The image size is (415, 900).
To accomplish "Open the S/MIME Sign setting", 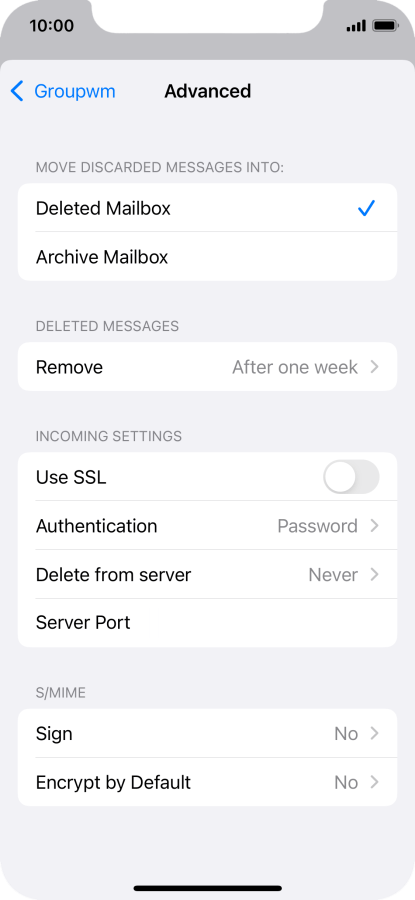I will click(x=207, y=734).
